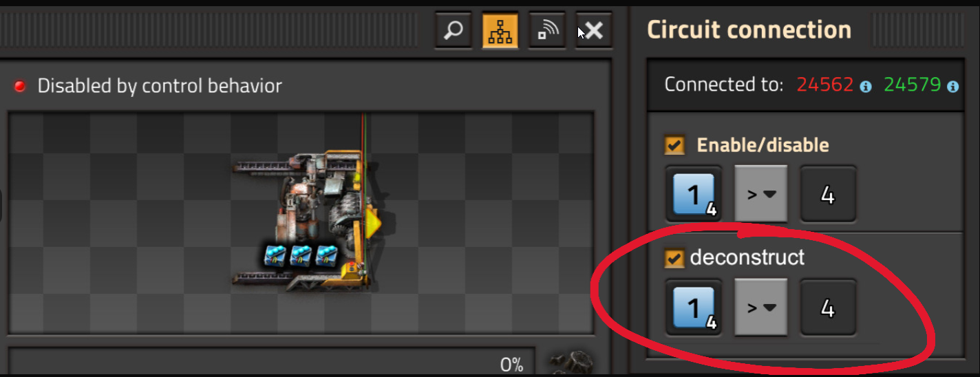Edit constant value 4 under Enable/disable
This screenshot has height=377, width=980.
(x=829, y=194)
